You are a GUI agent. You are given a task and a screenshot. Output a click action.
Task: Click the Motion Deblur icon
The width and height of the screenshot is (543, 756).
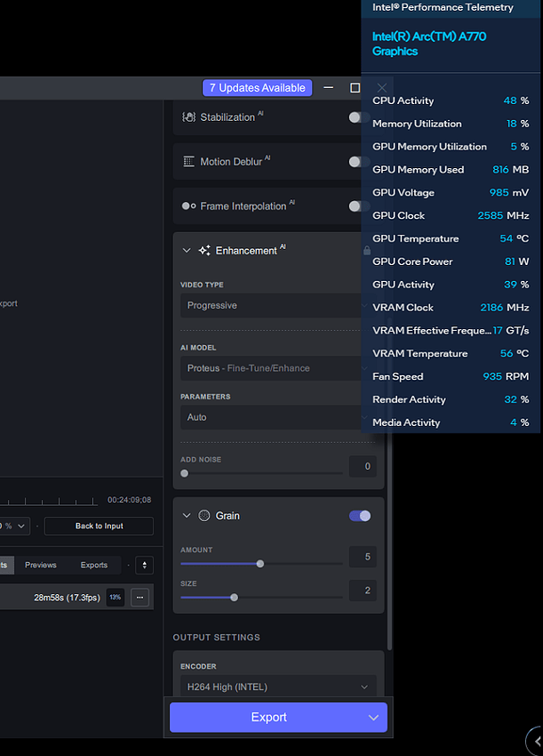coord(188,162)
